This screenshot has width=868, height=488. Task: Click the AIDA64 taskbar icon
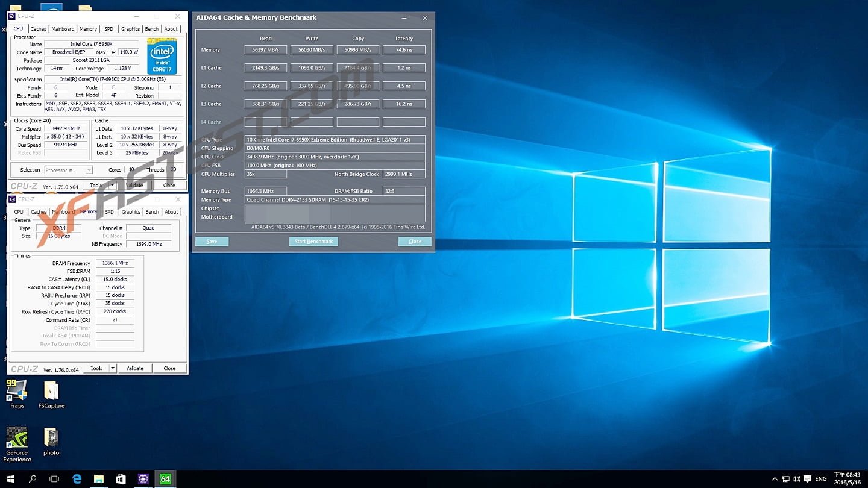pos(165,479)
